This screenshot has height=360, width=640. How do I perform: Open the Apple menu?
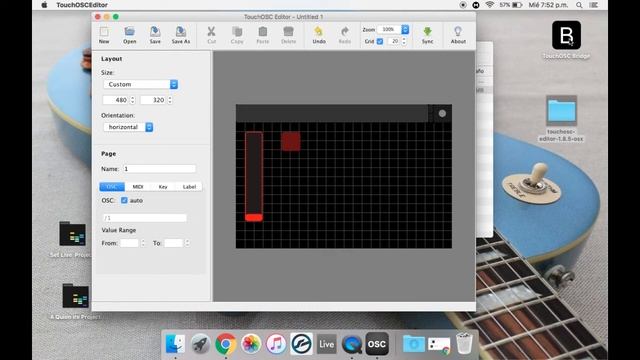coord(44,5)
